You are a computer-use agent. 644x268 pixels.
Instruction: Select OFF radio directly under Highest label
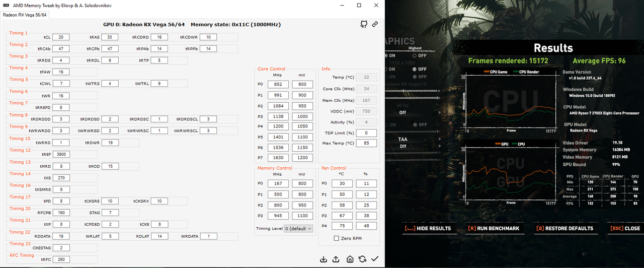(415, 55)
